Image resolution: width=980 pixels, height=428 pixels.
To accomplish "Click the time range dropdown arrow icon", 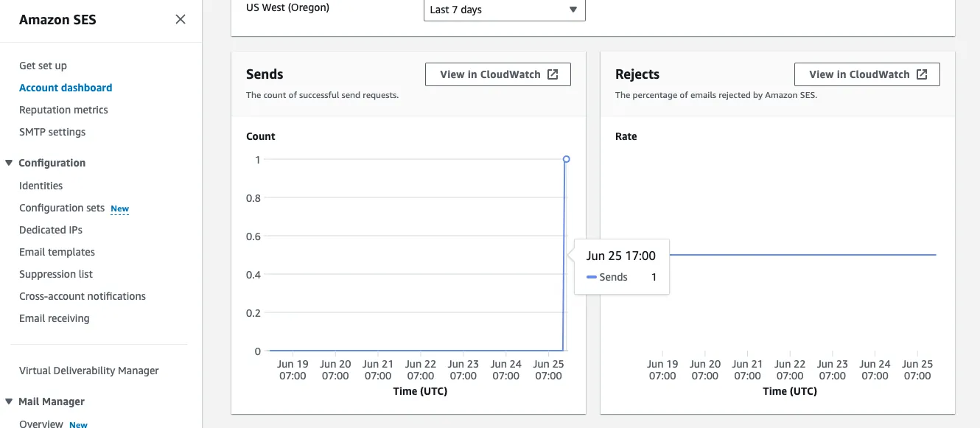I will [573, 10].
